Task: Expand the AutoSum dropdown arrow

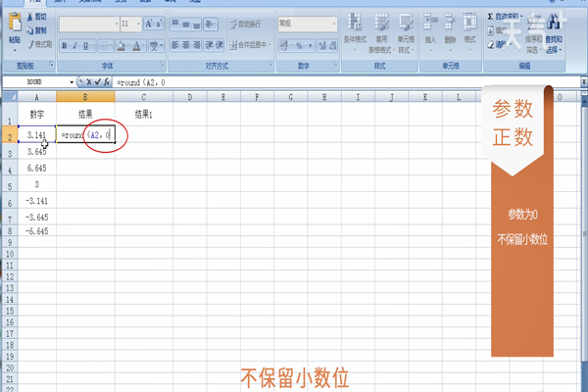Action: 521,17
